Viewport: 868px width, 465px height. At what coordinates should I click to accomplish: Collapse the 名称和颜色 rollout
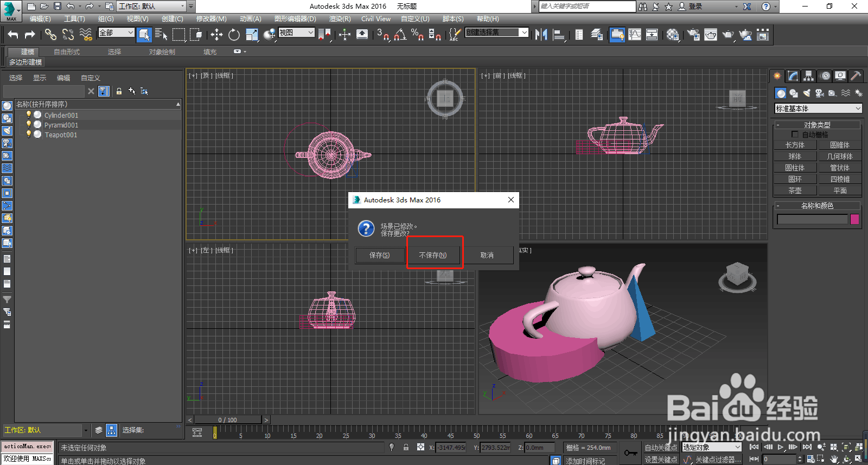pos(817,206)
